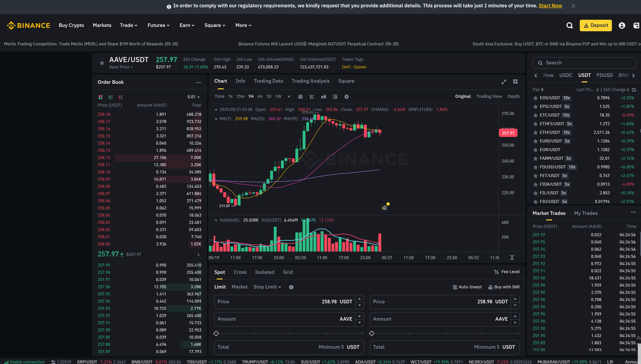Open the technical indicators chart icon
This screenshot has height=364, width=641.
312,97
